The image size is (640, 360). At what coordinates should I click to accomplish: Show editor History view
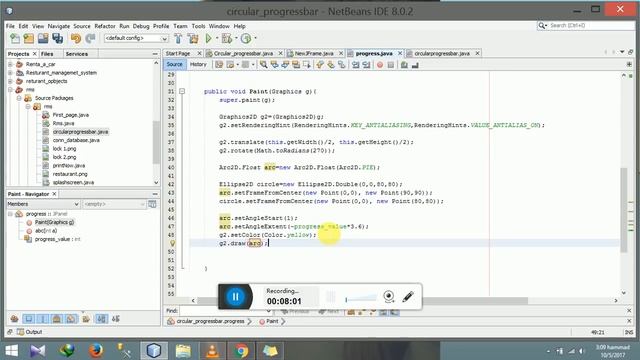coord(198,64)
